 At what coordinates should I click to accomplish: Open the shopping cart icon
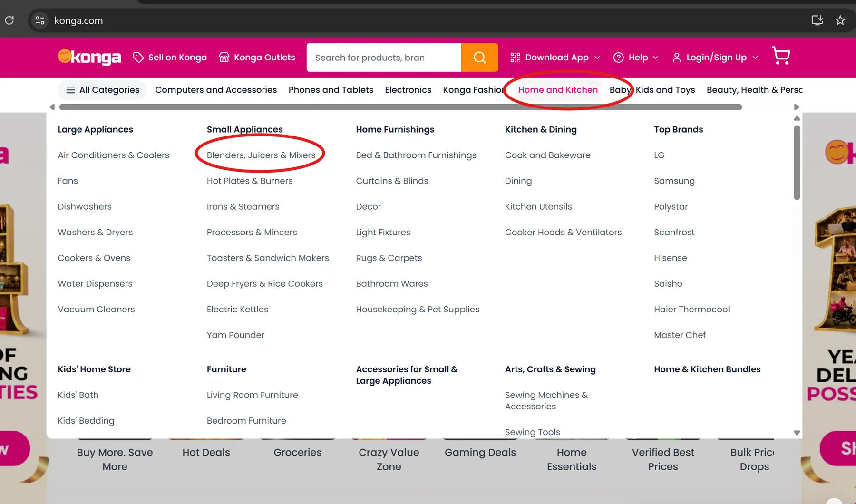[781, 56]
